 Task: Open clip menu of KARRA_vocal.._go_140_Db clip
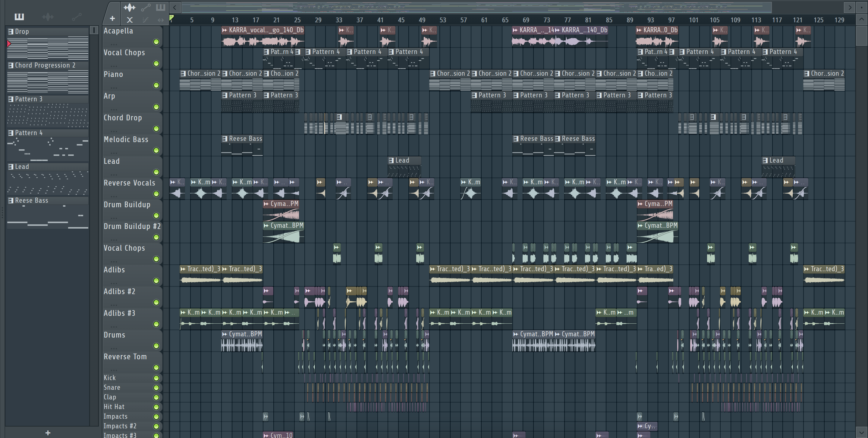click(x=225, y=30)
